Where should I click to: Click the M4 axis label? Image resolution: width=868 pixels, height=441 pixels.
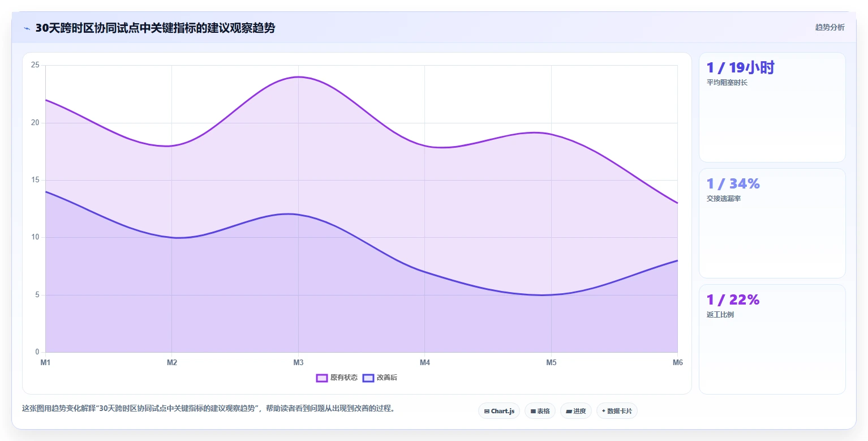tap(425, 362)
